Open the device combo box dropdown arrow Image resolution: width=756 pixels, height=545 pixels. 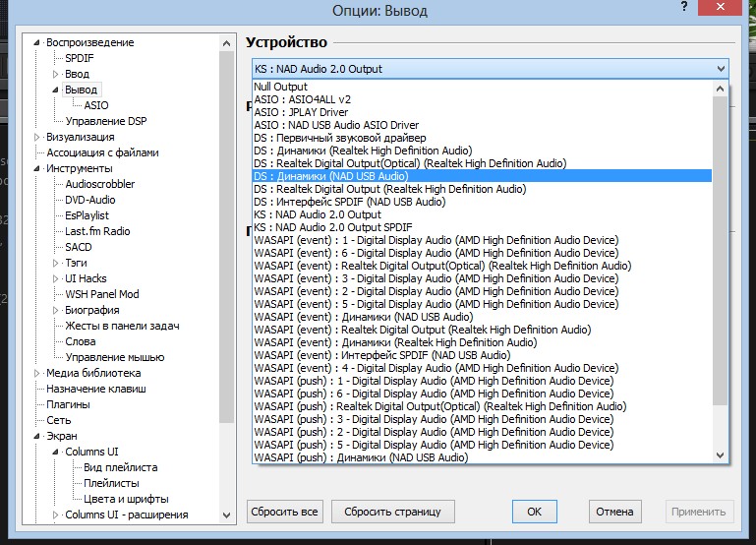(721, 69)
